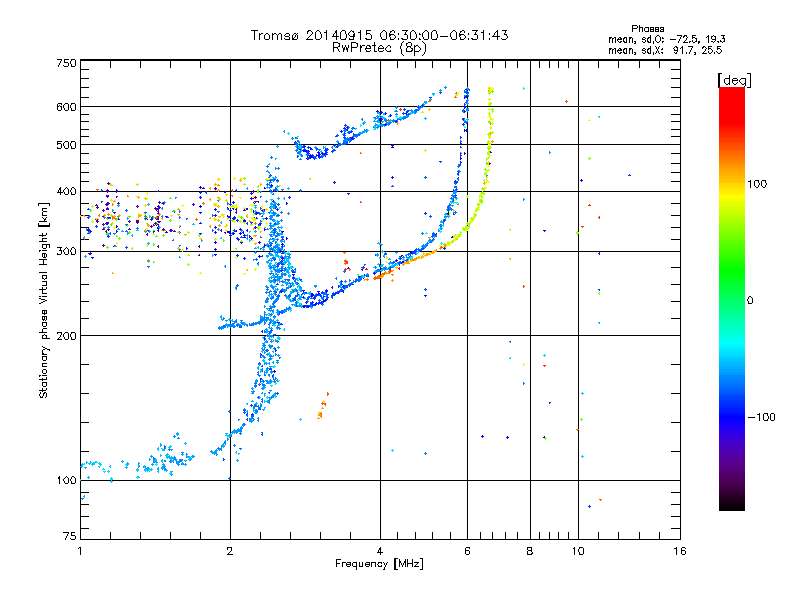Click the x-axis tick label '6'

click(467, 551)
